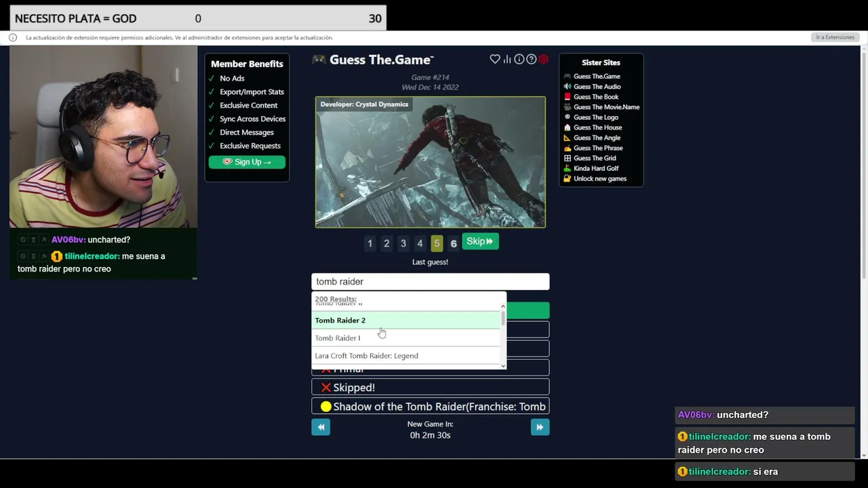The height and width of the screenshot is (488, 868).
Task: Open the Unlock new games link
Action: pos(600,179)
